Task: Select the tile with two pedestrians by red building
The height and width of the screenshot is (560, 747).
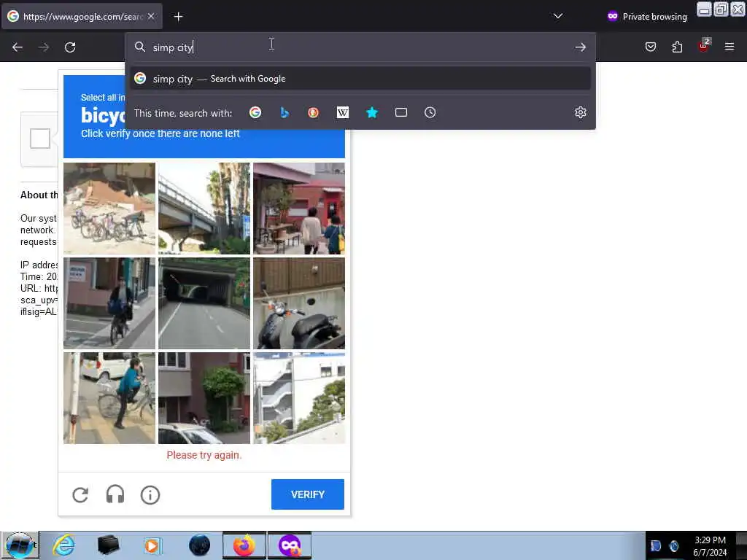Action: (x=298, y=209)
